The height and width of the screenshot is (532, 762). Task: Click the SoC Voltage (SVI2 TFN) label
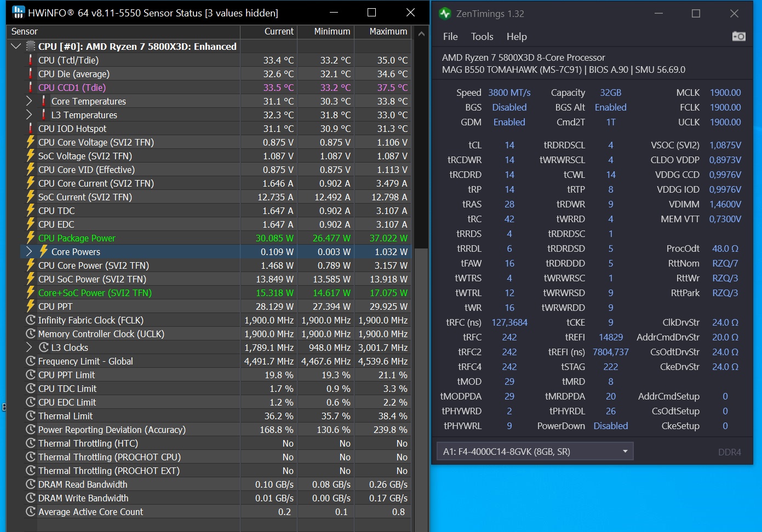coord(85,156)
